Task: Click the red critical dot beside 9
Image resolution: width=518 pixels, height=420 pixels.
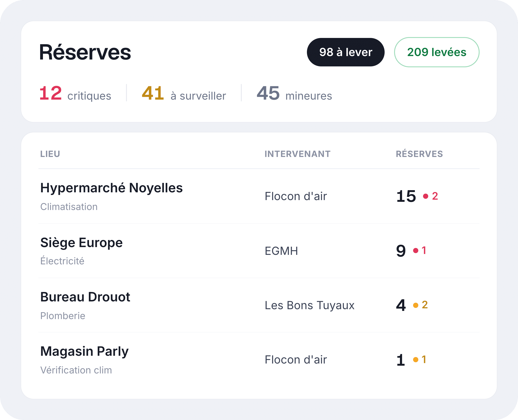Action: (x=415, y=250)
